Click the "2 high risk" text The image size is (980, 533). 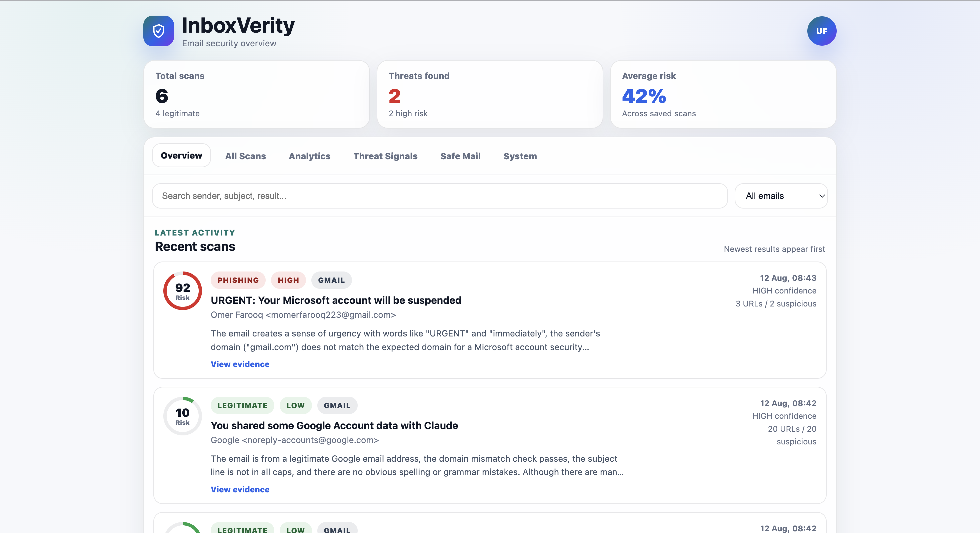click(408, 113)
